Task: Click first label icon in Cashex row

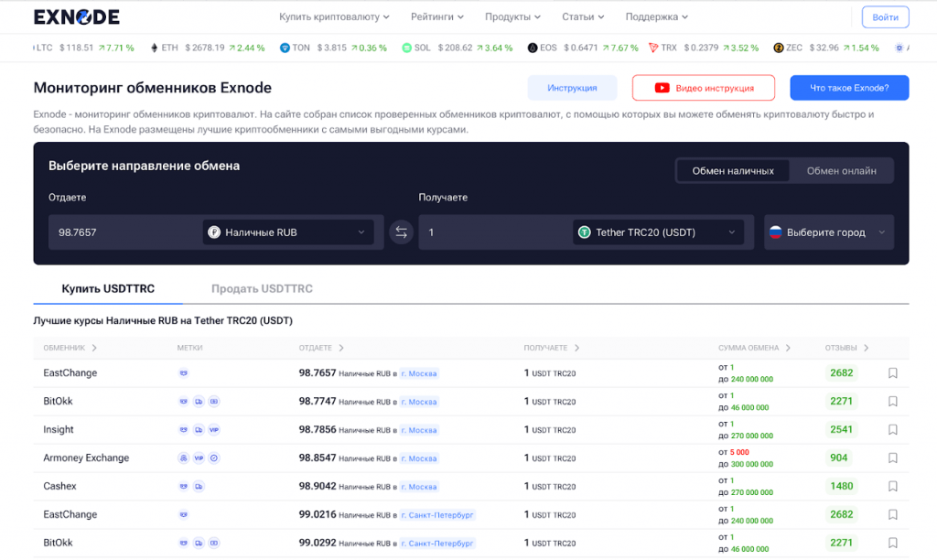Action: point(183,487)
